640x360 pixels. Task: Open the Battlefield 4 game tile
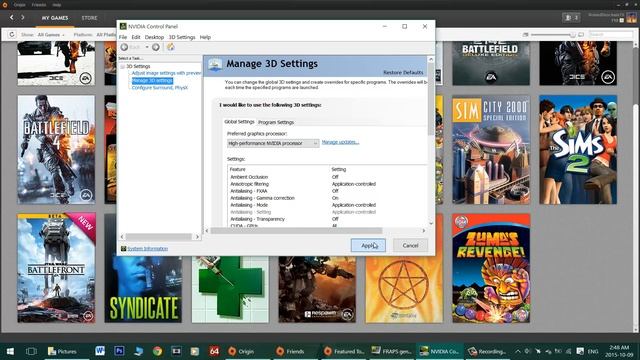(56, 149)
